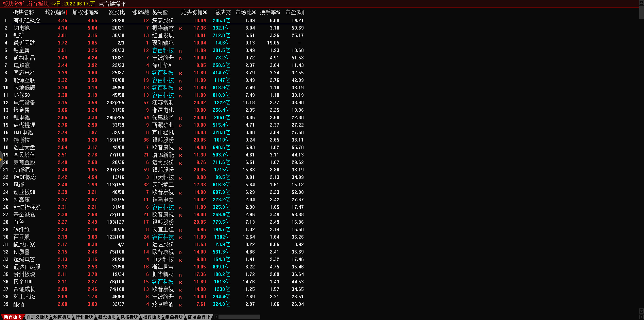
Task: Click the horizontal scrollbar track at the bottom
Action: click(240, 317)
